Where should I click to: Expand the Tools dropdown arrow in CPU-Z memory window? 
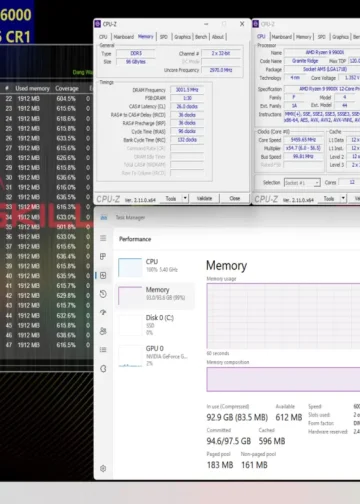click(185, 198)
